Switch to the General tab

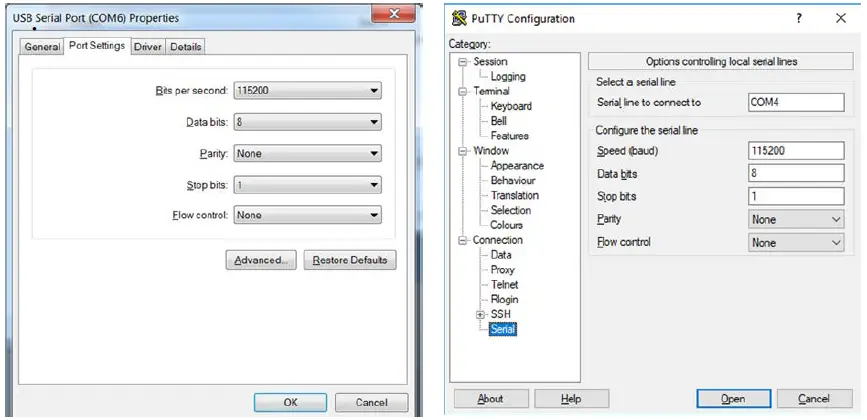42,47
